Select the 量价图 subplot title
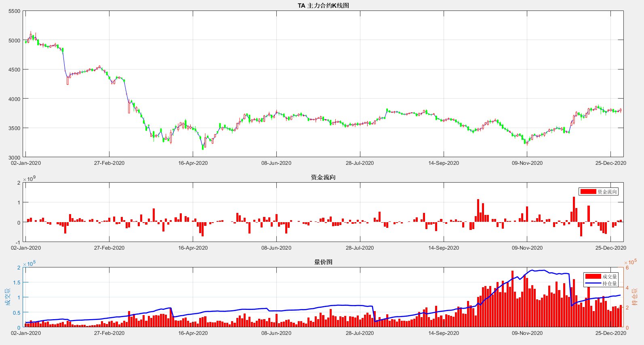 click(323, 262)
